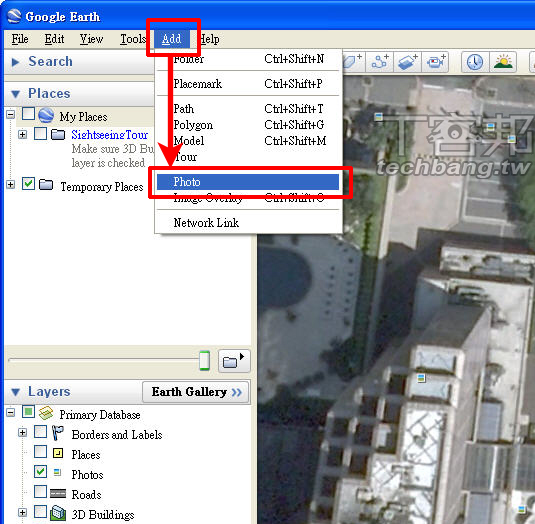
Task: Expand the 3D Buildings layer tree
Action: pyautogui.click(x=23, y=512)
